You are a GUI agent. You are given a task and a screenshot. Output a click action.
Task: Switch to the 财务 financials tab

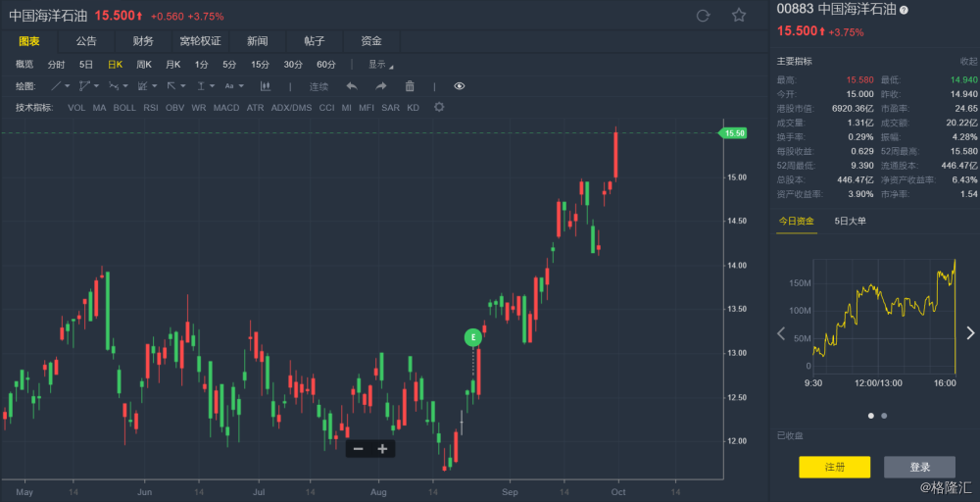click(x=143, y=41)
